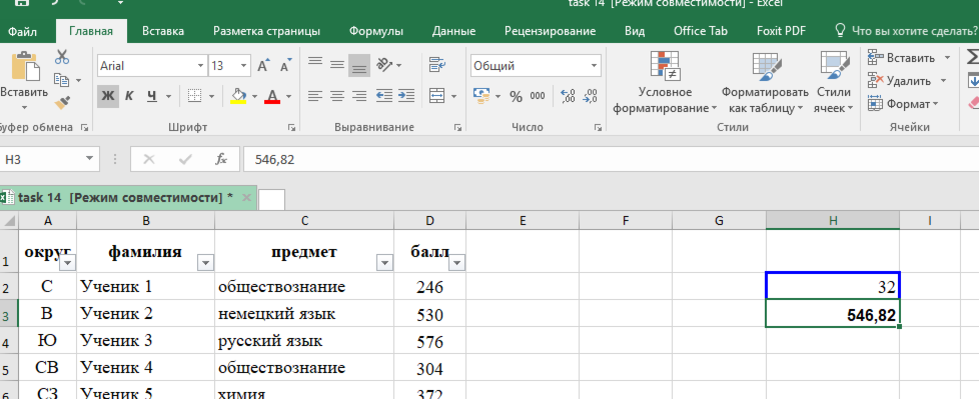This screenshot has width=979, height=399.
Task: Click the Name Box showing H3
Action: 42,159
